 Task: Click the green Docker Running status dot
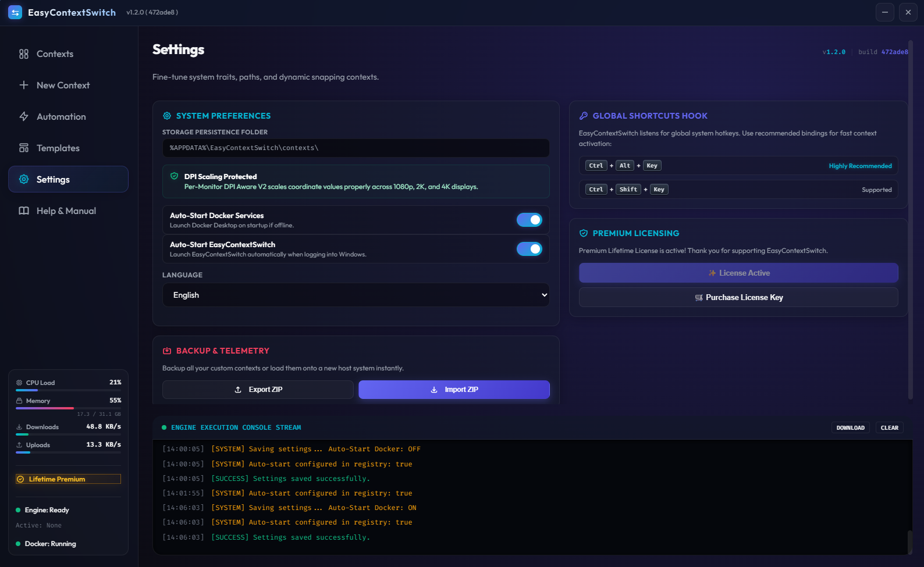pyautogui.click(x=18, y=544)
